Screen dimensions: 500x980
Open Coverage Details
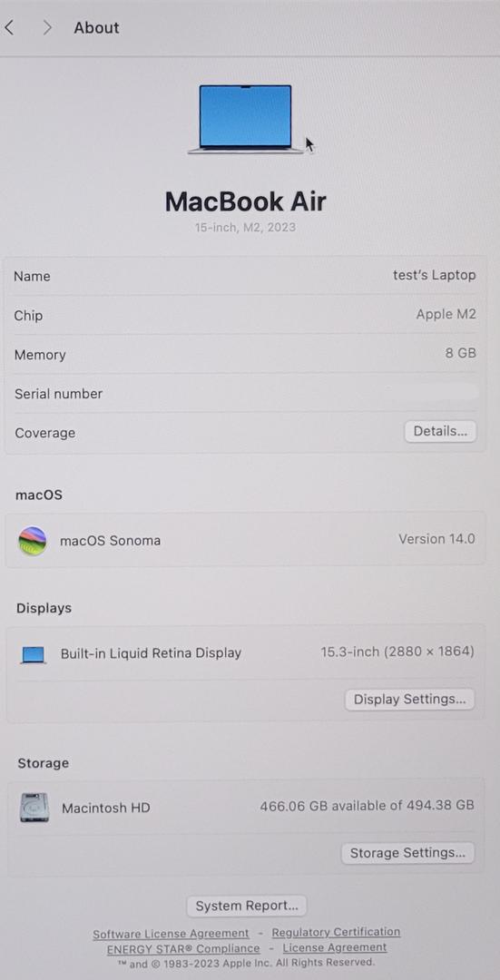(x=440, y=431)
